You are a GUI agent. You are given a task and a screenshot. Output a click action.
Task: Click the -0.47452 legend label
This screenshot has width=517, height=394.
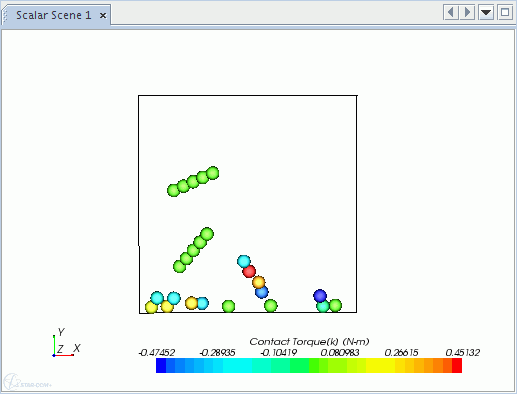tap(157, 353)
